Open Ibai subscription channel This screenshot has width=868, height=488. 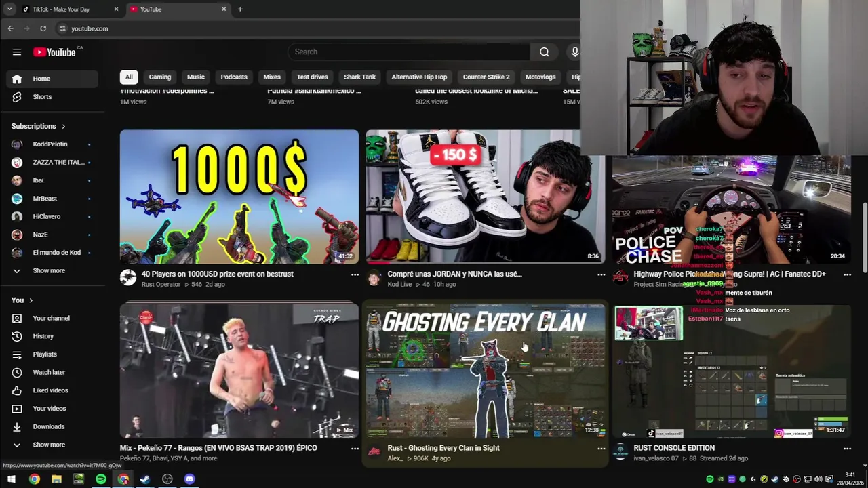click(x=53, y=180)
